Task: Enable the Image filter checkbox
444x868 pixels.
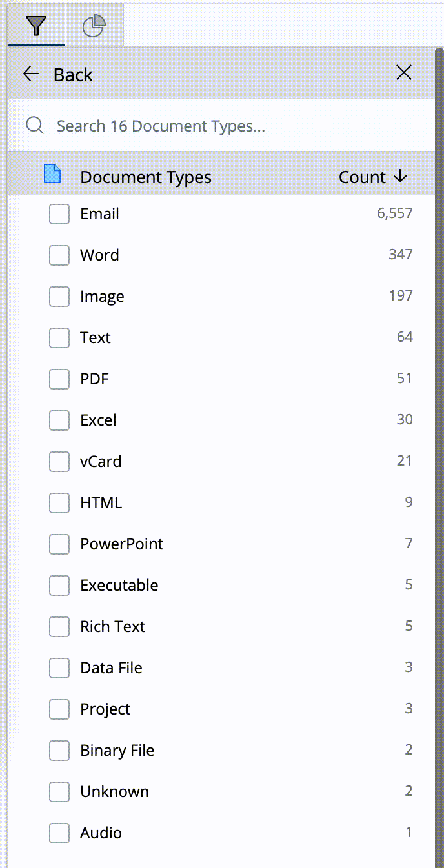Action: pos(59,296)
